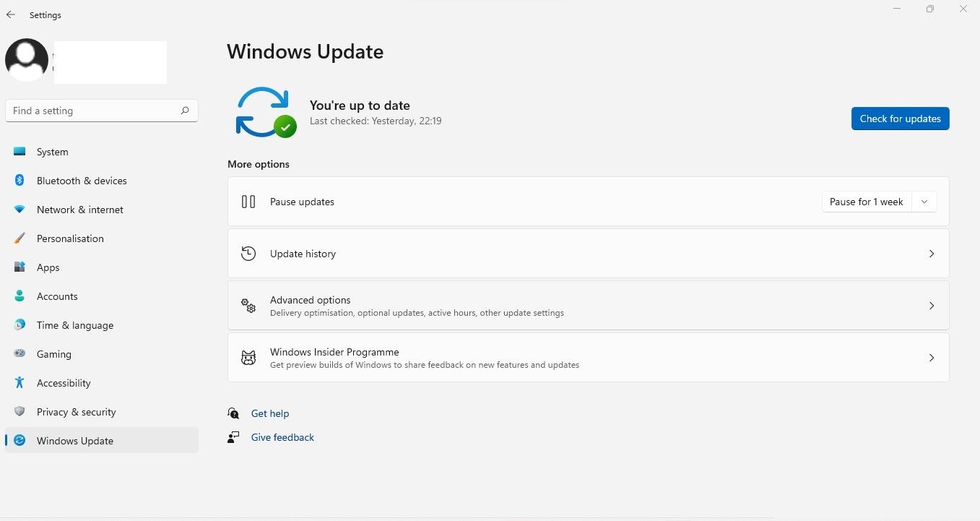Expand Update history with its chevron

[932, 254]
